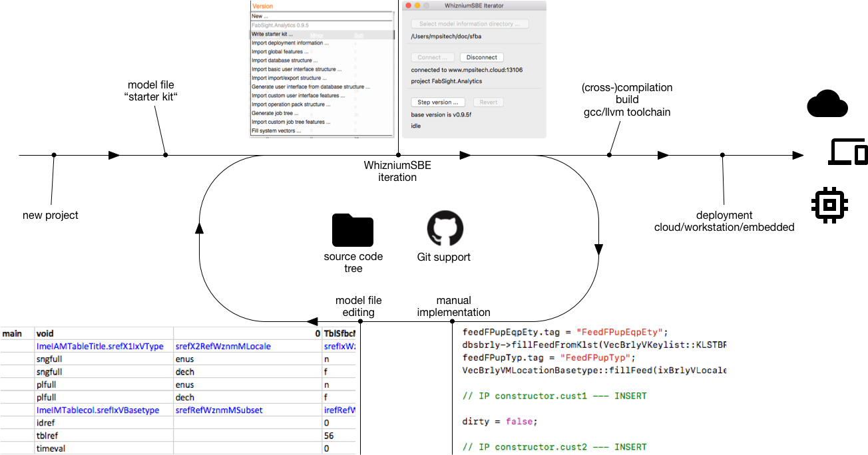Click the Revert button
The image size is (868, 455).
click(x=489, y=102)
